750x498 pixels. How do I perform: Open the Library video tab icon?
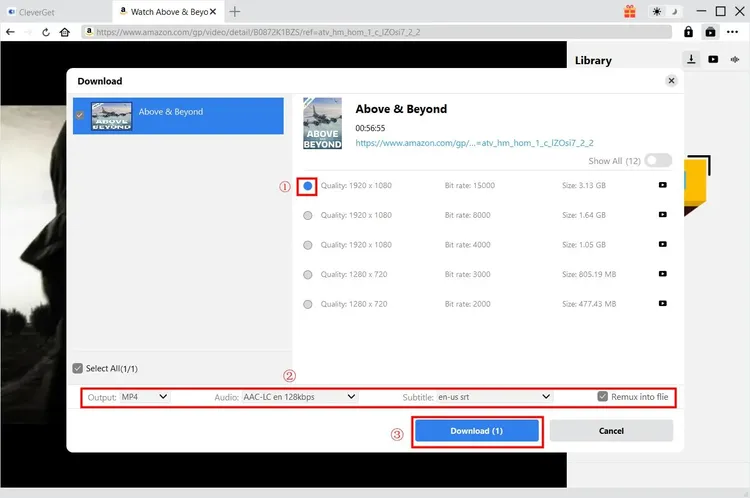pyautogui.click(x=713, y=60)
